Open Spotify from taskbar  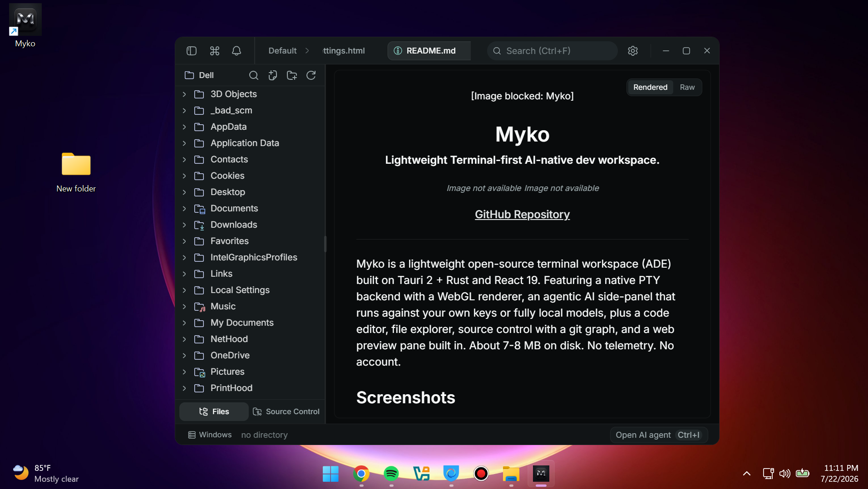pyautogui.click(x=391, y=474)
